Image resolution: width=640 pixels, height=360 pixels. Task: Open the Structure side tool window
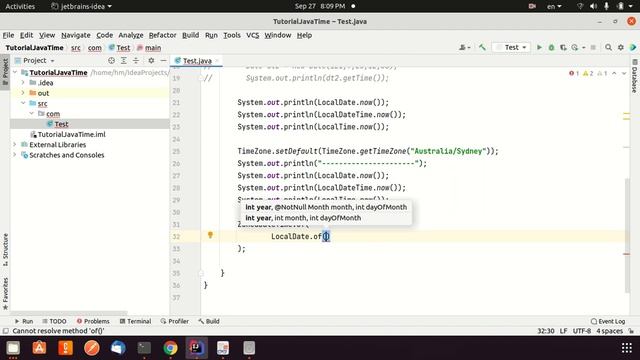click(x=5, y=250)
